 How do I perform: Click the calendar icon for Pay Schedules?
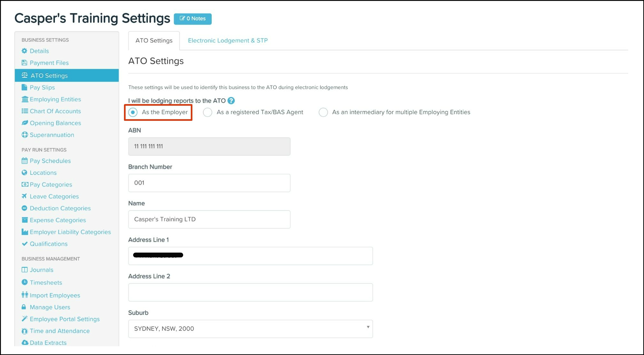click(24, 161)
